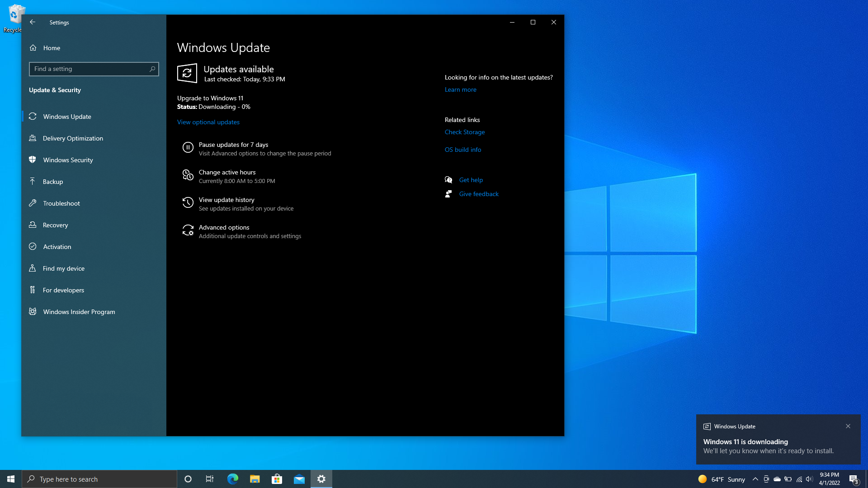The height and width of the screenshot is (488, 868).
Task: Click Learn more link
Action: point(461,89)
